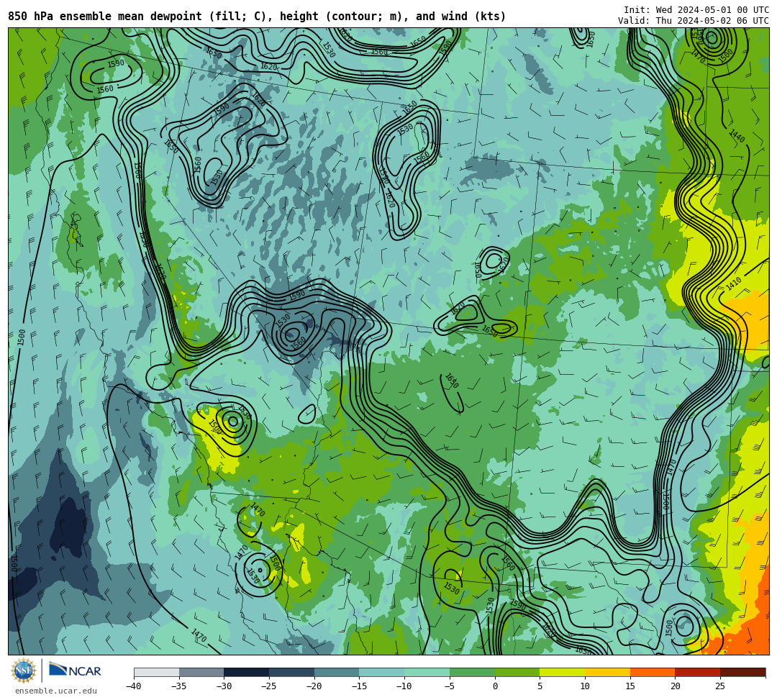The image size is (777, 700).
Task: Click the amber yellow swatch right of 10
Action: tap(607, 672)
